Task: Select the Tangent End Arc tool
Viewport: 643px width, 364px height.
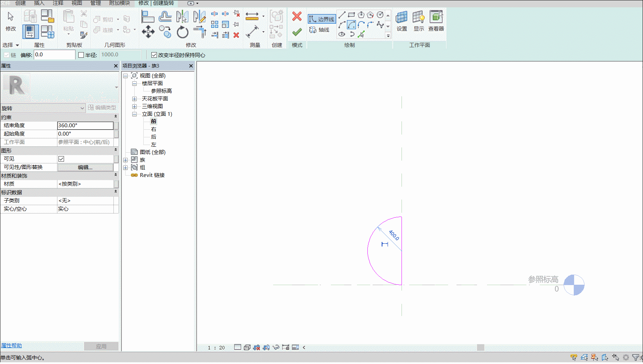Action: 361,25
